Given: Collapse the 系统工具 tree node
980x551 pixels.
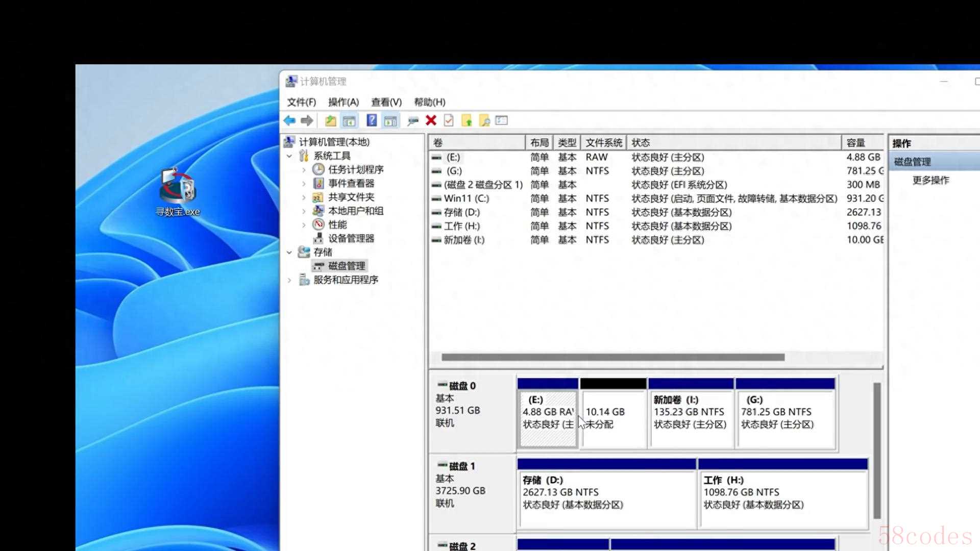Looking at the screenshot, I should pos(289,156).
